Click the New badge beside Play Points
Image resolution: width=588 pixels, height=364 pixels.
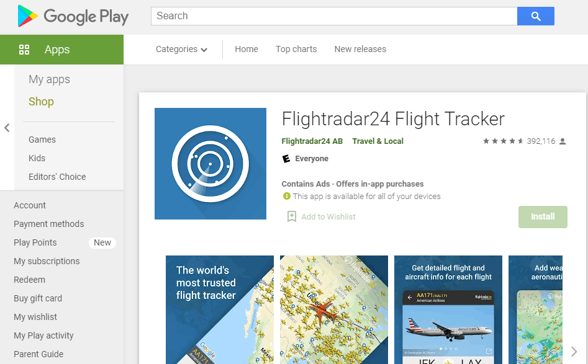pyautogui.click(x=102, y=242)
